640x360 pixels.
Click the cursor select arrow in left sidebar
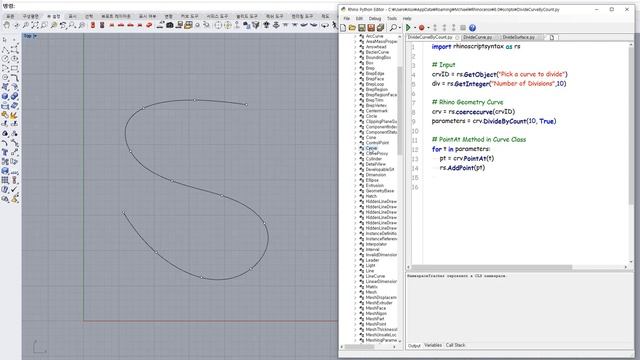pyautogui.click(x=5, y=40)
